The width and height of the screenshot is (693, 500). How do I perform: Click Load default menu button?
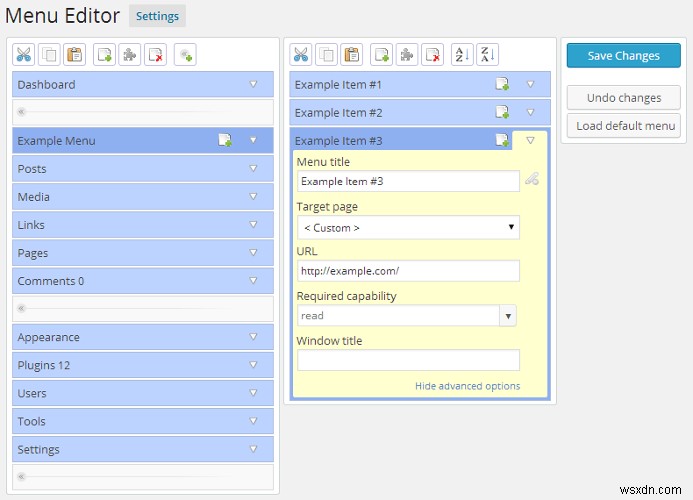(624, 126)
